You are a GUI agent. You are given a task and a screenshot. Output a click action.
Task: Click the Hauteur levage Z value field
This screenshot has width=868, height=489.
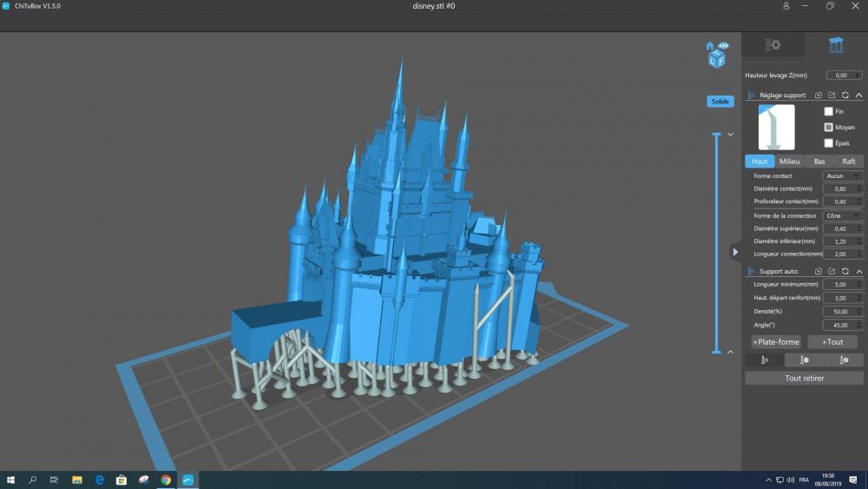pos(844,76)
